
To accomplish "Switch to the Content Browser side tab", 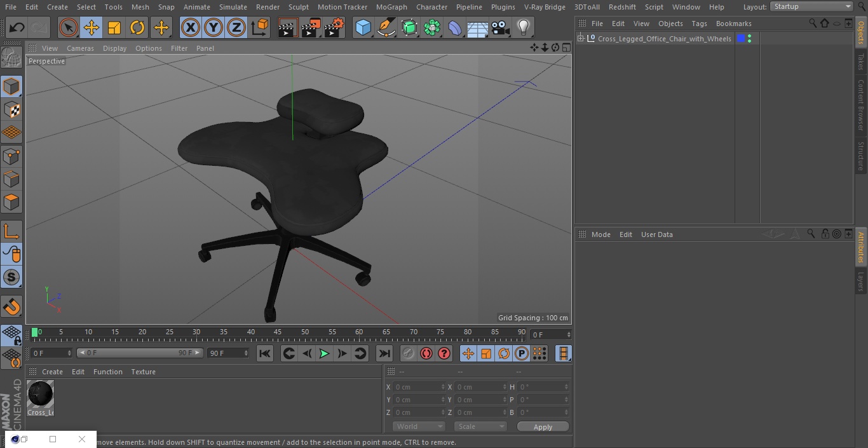I will [861, 105].
